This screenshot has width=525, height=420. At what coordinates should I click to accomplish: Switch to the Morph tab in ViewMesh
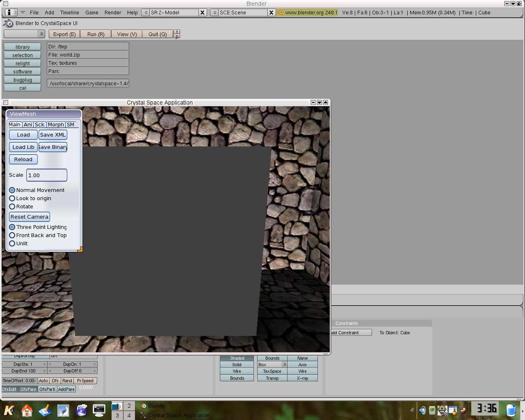tap(56, 124)
